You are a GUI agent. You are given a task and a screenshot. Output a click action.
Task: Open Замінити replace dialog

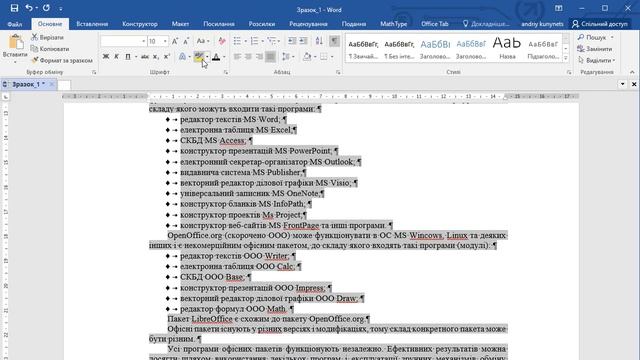(595, 49)
